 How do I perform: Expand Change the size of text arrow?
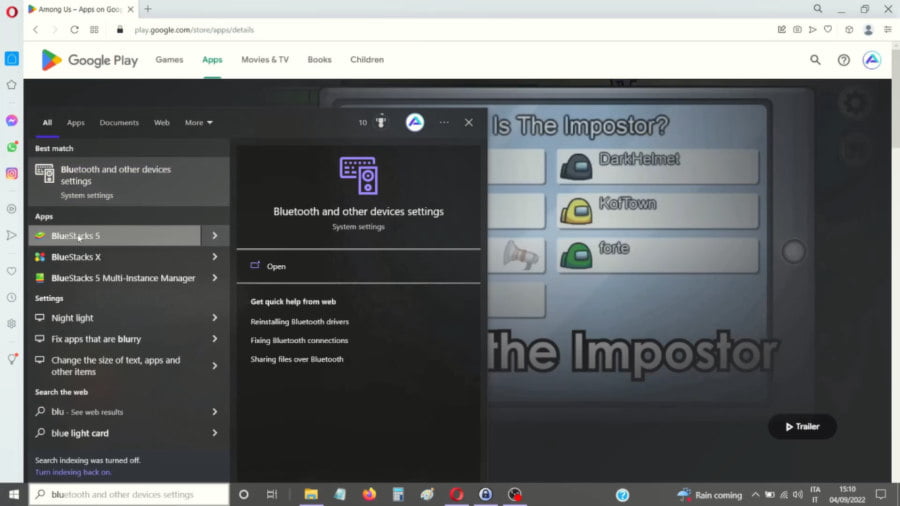click(x=215, y=365)
